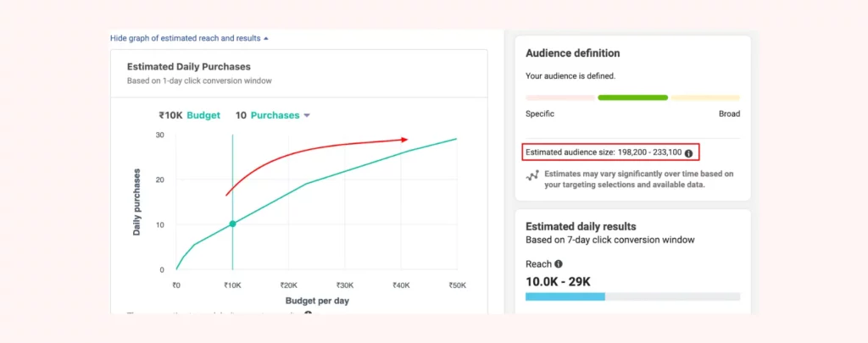This screenshot has height=343, width=868.
Task: Click the red Specific audience meter segment
Action: [x=560, y=97]
